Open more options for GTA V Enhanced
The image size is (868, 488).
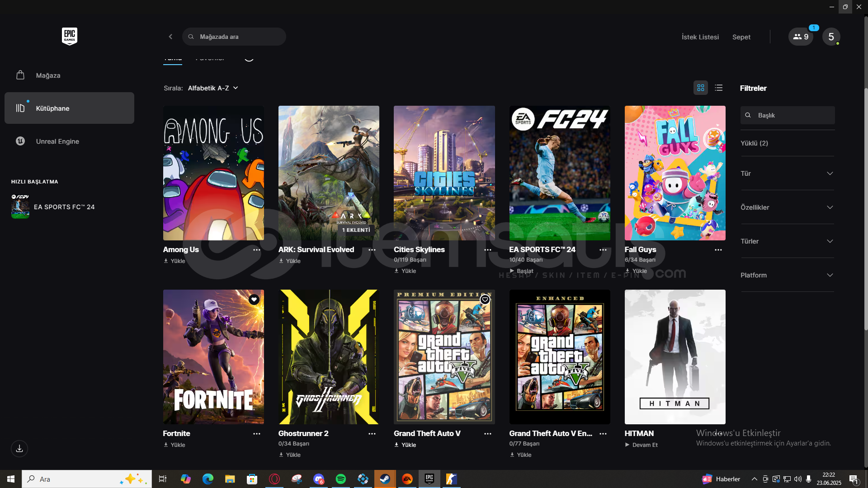(603, 433)
